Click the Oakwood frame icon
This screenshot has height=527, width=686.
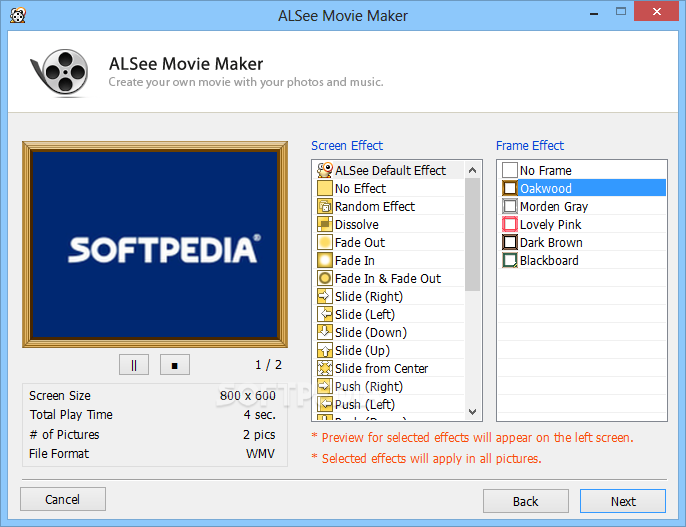point(510,188)
